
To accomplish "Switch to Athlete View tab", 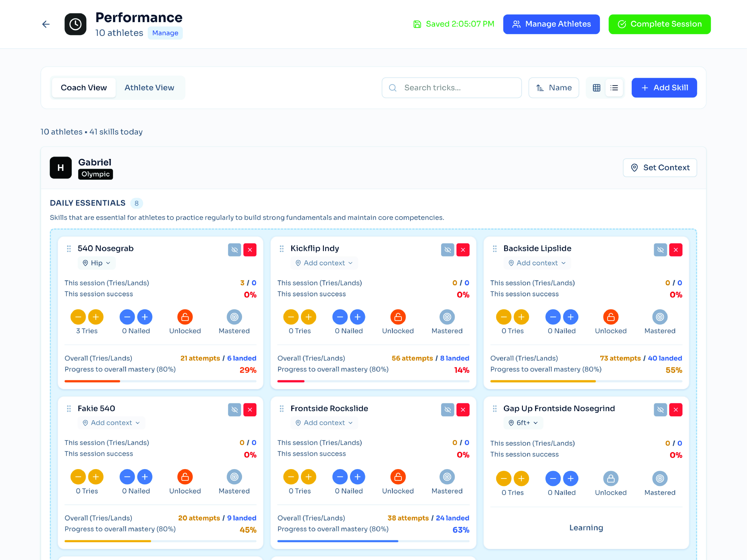I will click(149, 88).
